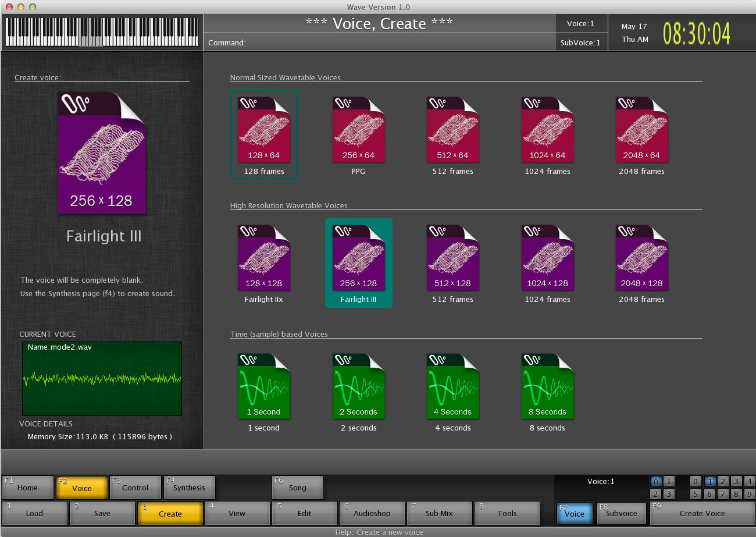Select the 1024 x 128 high resolution voice

[x=548, y=263]
